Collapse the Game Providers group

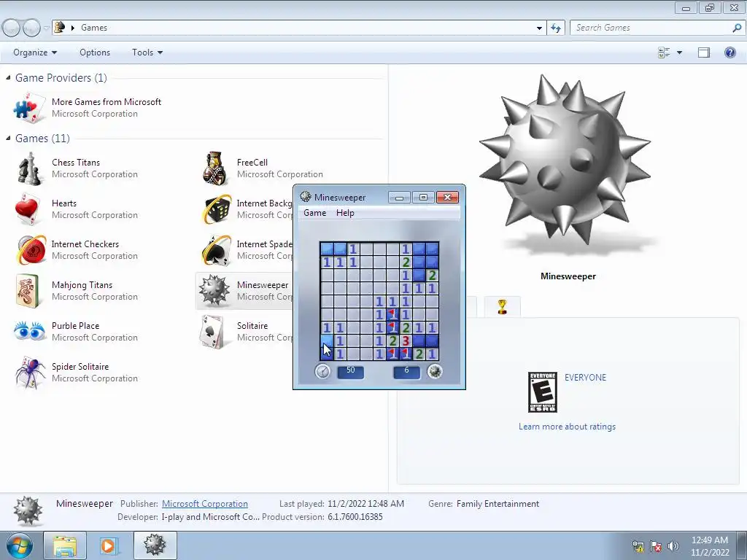coord(8,77)
